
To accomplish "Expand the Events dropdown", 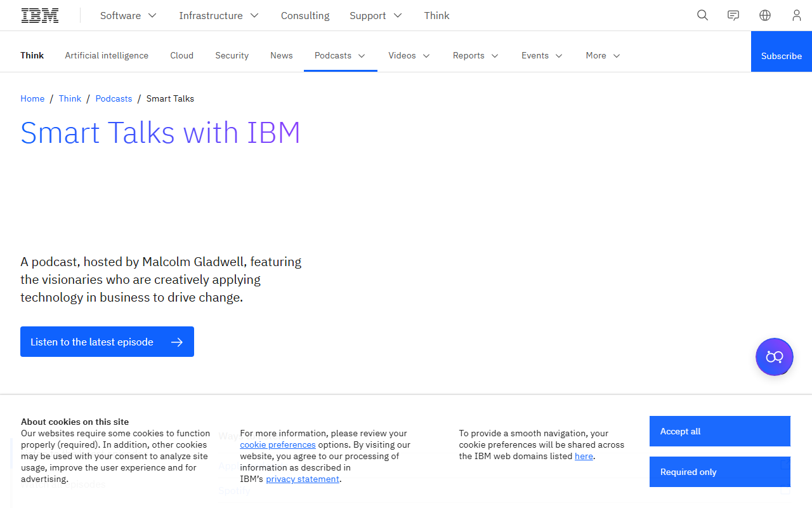I will 542,55.
